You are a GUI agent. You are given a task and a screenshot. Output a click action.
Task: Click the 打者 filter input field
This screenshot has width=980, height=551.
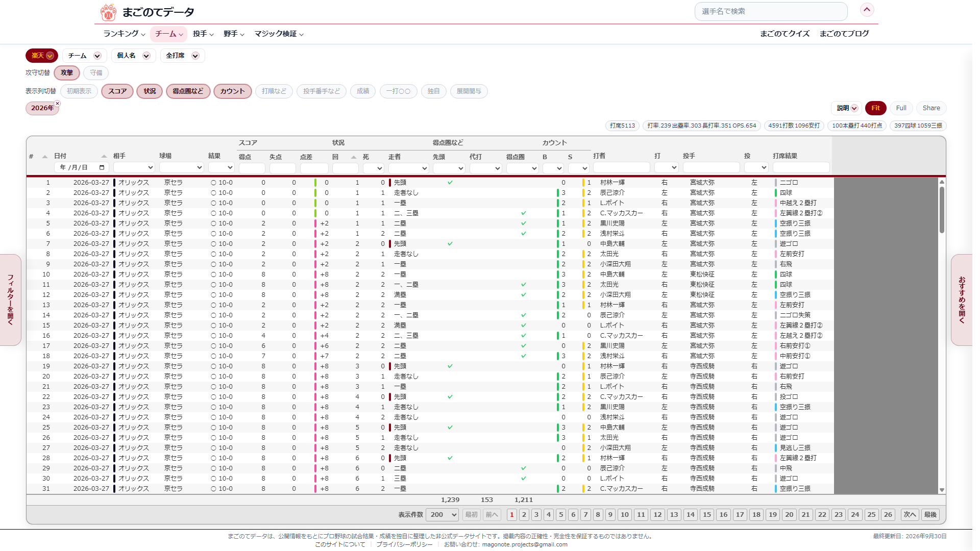621,167
